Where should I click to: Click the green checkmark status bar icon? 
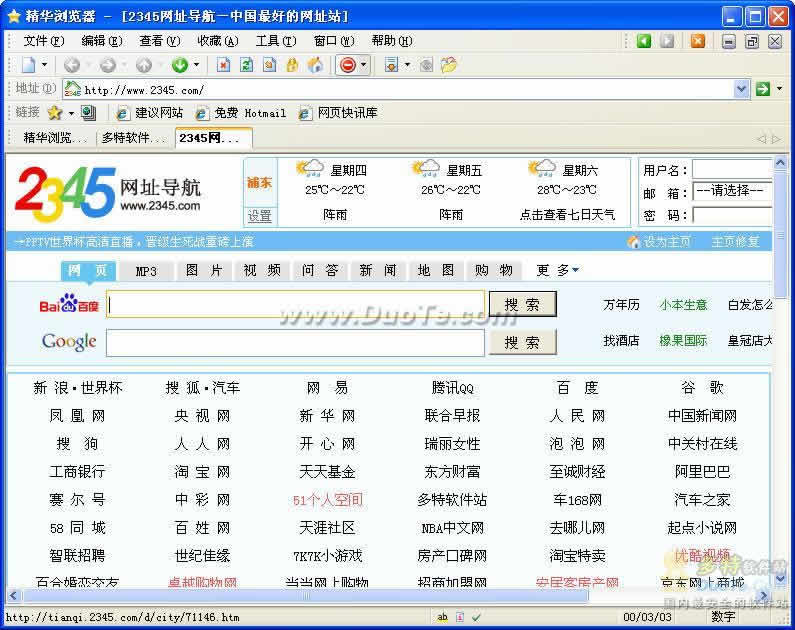(x=476, y=617)
